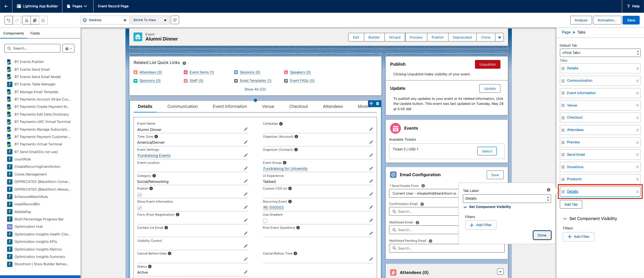Remove the Venue tab with X
Viewport: 644px width, 278px height.
coord(637,106)
